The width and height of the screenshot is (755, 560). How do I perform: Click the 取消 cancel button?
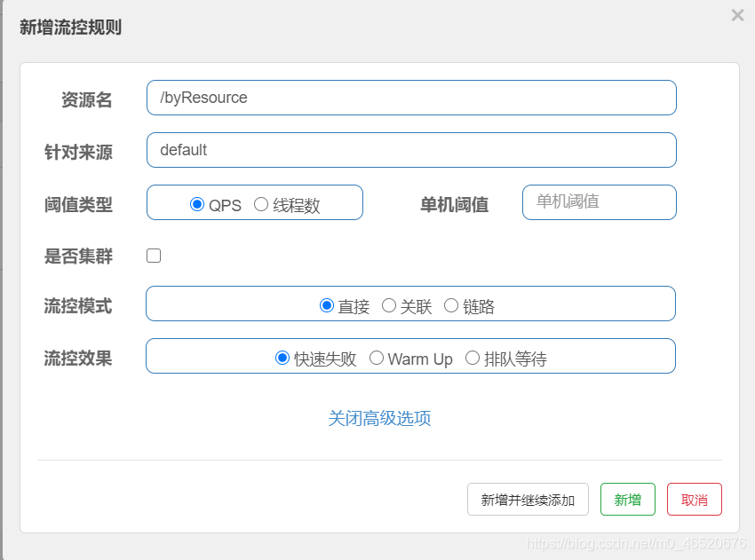(x=694, y=499)
